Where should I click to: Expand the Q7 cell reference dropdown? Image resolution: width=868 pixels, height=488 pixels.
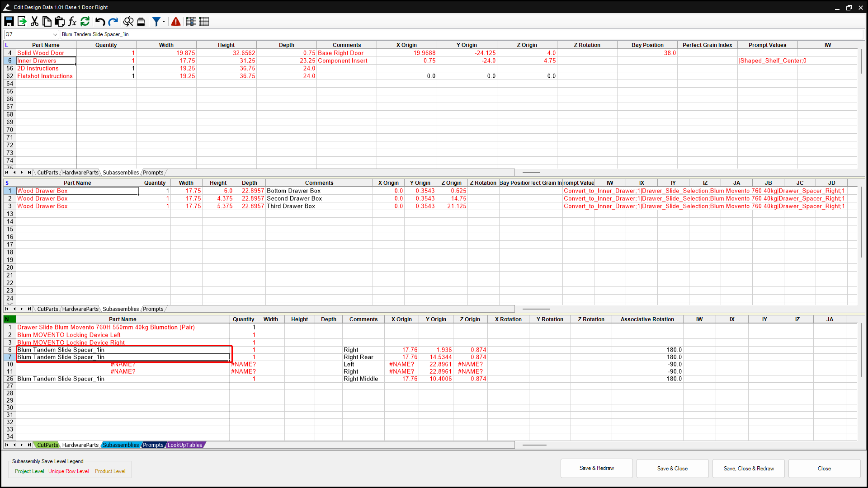coord(55,34)
